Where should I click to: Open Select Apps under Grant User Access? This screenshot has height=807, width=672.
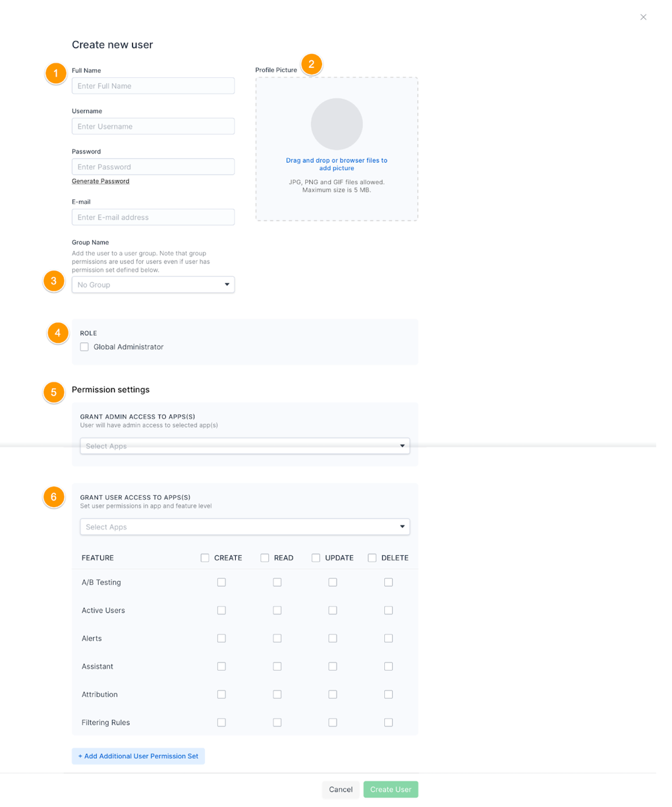pyautogui.click(x=244, y=527)
